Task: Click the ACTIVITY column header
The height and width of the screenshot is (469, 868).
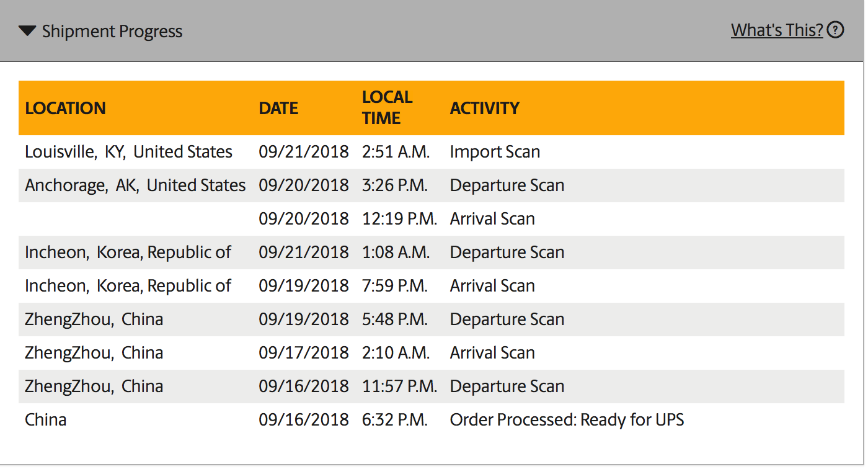Action: pyautogui.click(x=484, y=108)
